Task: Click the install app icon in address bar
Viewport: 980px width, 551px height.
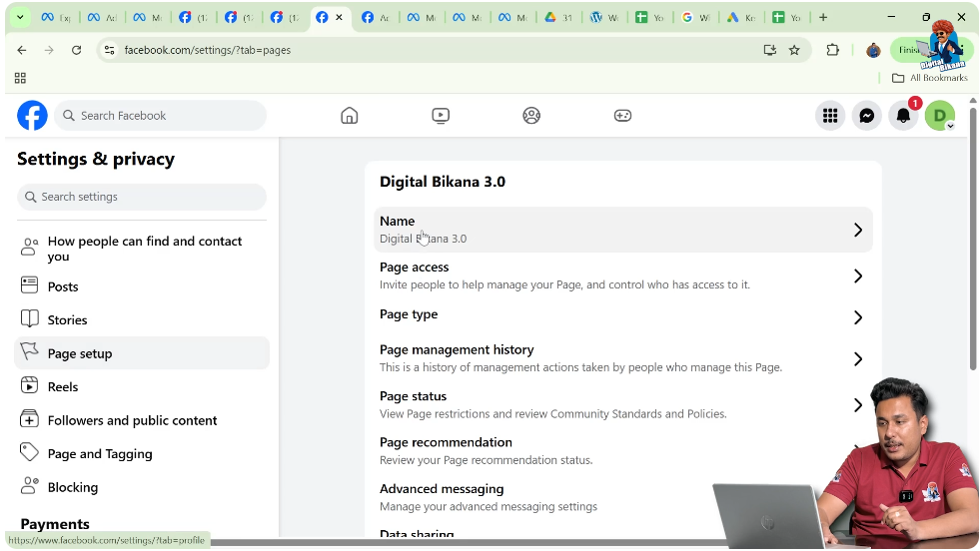Action: [770, 50]
